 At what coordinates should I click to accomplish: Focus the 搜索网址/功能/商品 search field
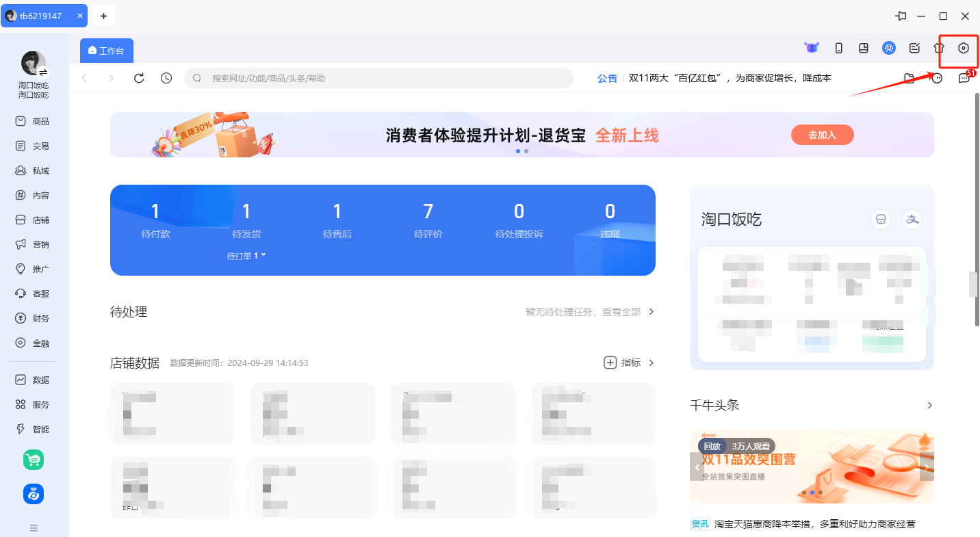click(378, 78)
